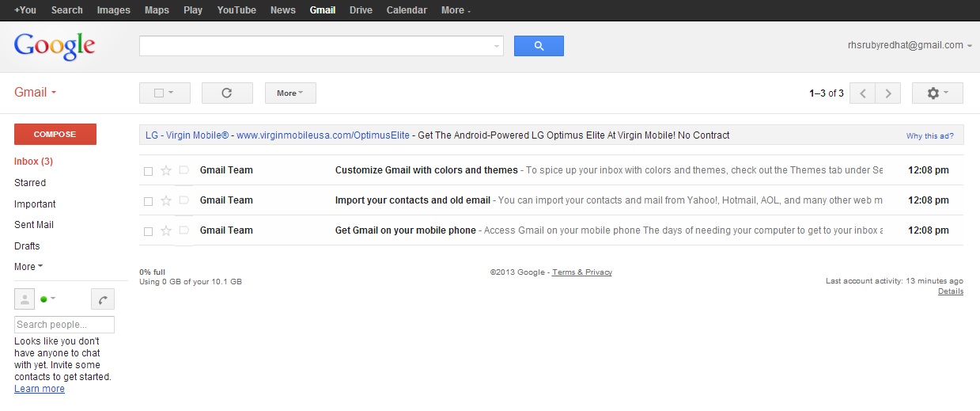Mark Import your contacts email as important
Screen dimensions: 980x411
(184, 200)
